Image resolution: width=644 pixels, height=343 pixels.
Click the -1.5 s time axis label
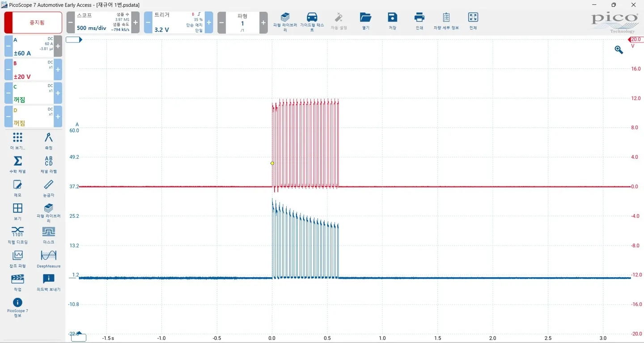point(108,338)
